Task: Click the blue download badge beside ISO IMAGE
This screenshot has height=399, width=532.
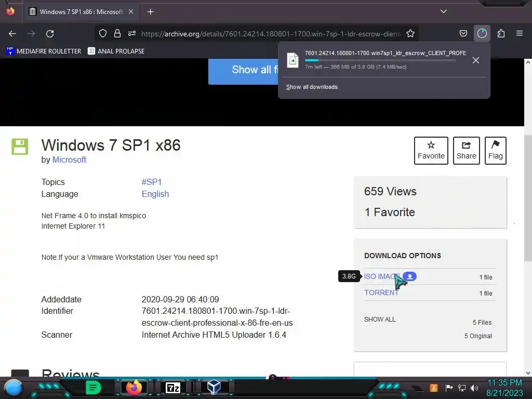Action: click(x=410, y=276)
